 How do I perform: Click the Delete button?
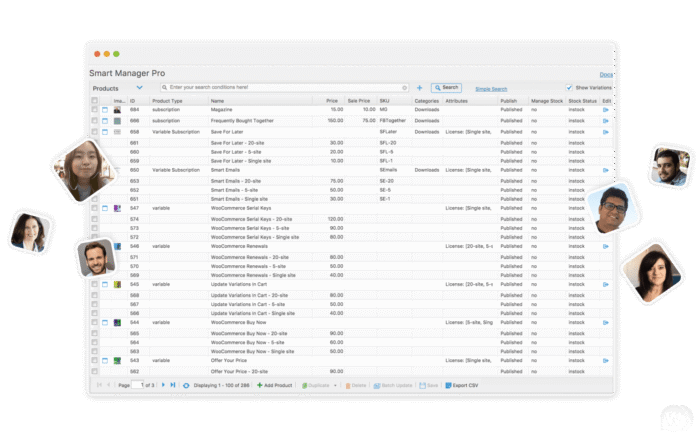point(356,386)
